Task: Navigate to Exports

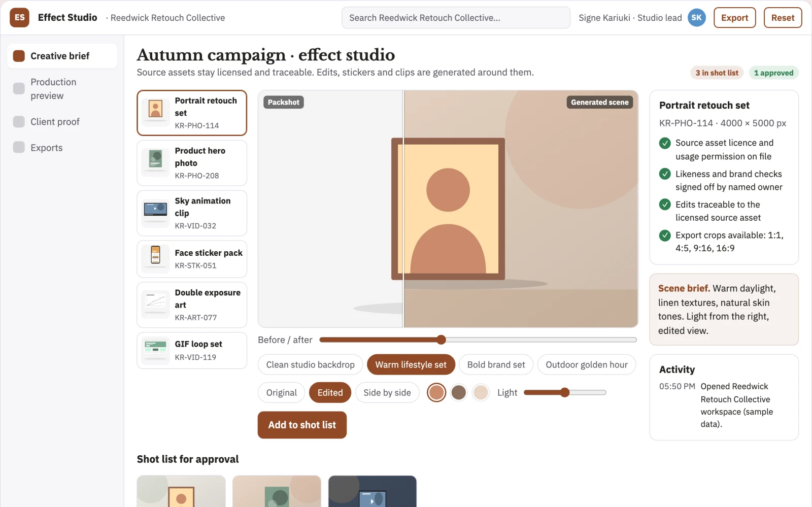Action: tap(62, 148)
